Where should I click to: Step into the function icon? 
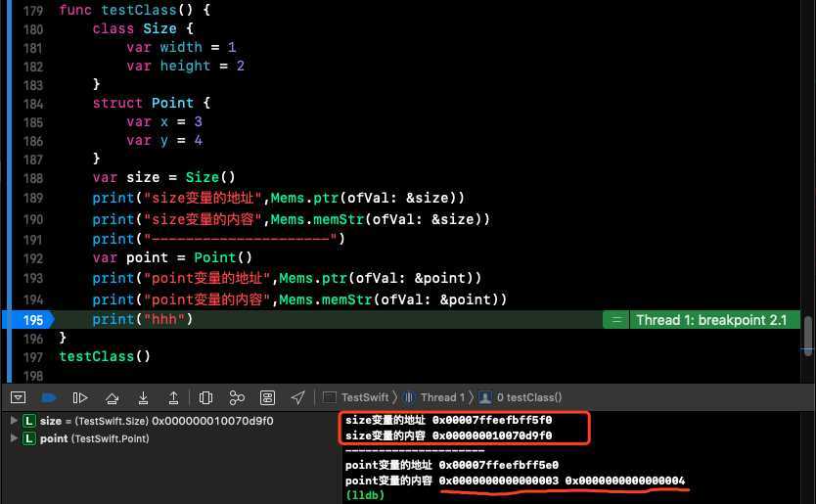point(143,398)
